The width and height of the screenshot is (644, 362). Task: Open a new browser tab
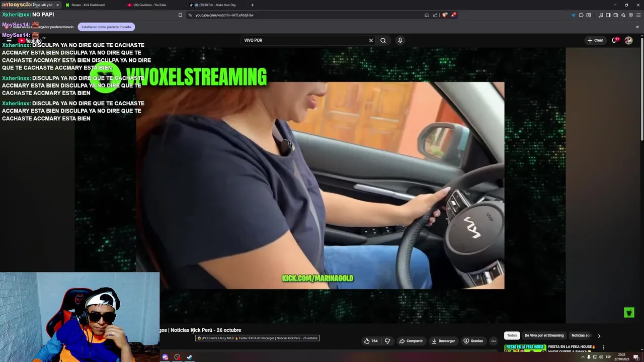click(x=253, y=5)
